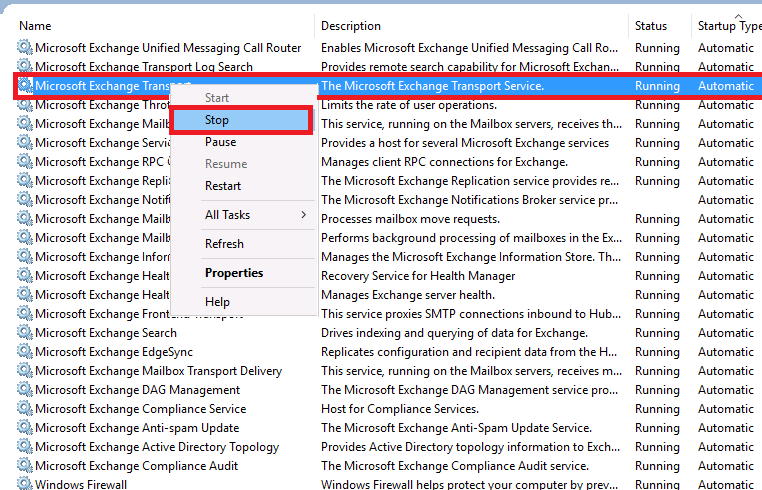Select Microsoft Exchange Unified Messaging Call Router
Image resolution: width=762 pixels, height=490 pixels.
tap(168, 48)
